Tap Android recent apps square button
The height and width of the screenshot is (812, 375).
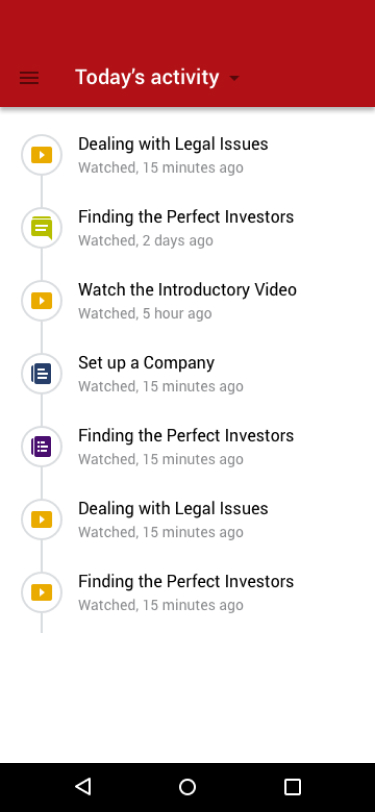(x=292, y=787)
